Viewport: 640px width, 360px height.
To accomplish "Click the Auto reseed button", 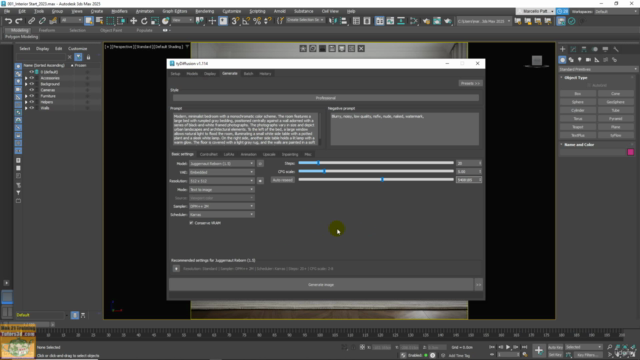I will pos(282,180).
